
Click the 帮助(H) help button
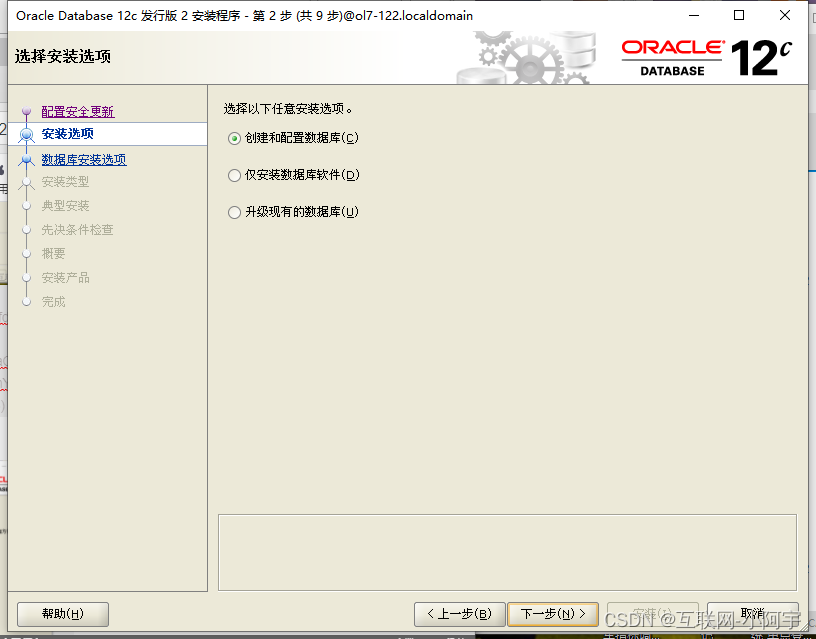pyautogui.click(x=63, y=614)
